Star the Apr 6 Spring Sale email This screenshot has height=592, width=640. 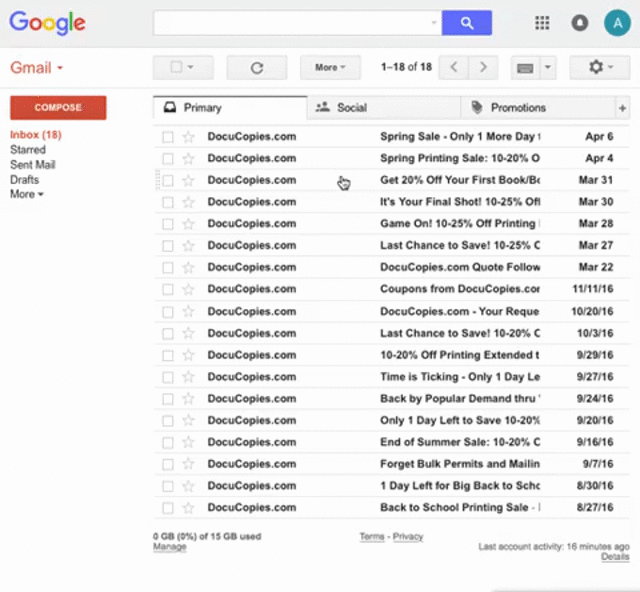click(188, 137)
